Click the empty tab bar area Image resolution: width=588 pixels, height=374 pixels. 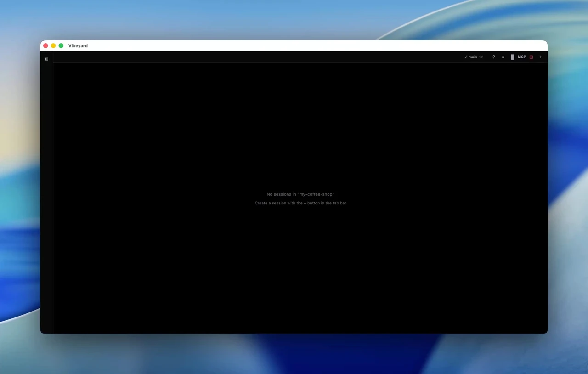tap(257, 57)
